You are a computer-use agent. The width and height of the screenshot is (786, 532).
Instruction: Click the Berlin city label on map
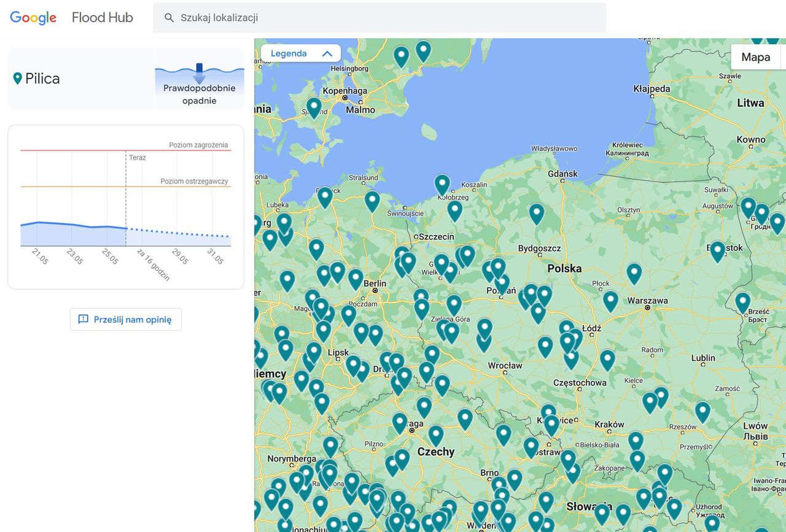coord(375,283)
